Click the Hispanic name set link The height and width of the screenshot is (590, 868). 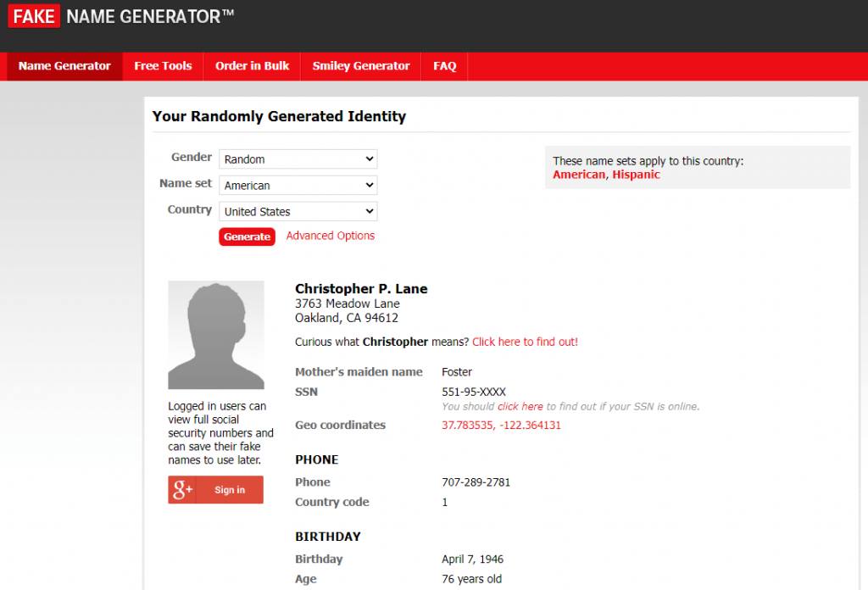coord(636,175)
